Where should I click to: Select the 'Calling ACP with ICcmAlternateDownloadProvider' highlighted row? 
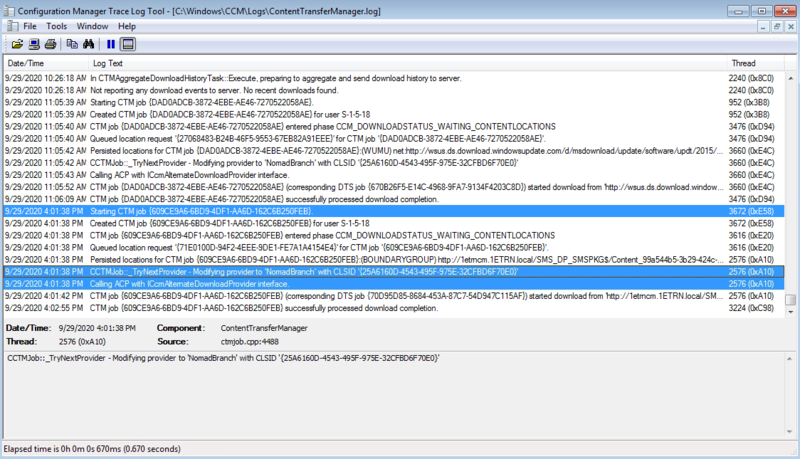click(300, 284)
